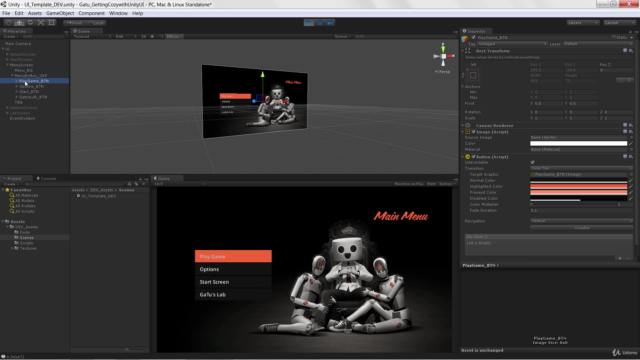The height and width of the screenshot is (360, 640).
Task: Open the File menu
Action: point(6,13)
